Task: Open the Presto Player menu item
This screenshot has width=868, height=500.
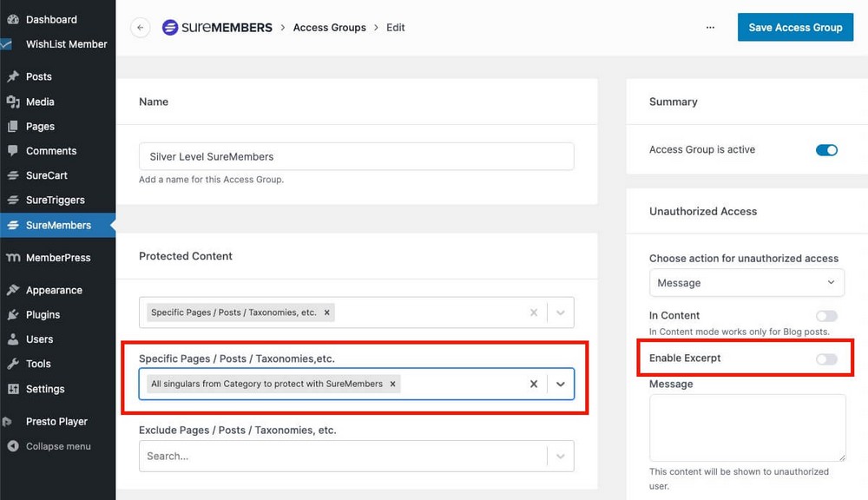Action: [x=57, y=421]
